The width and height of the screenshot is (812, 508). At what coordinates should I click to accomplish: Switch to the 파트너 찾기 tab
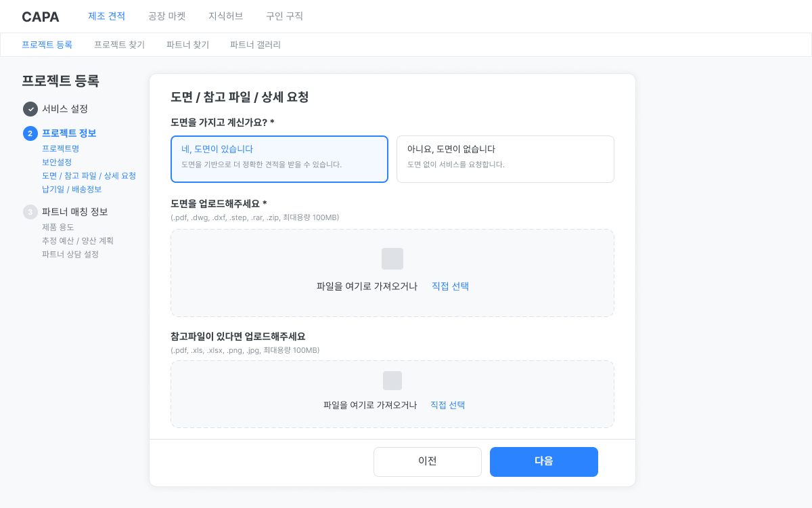187,44
